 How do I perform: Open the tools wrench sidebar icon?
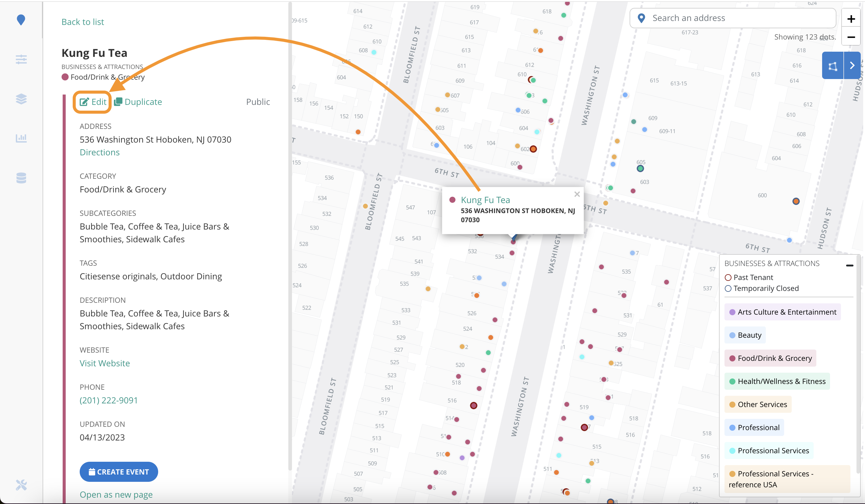21,485
